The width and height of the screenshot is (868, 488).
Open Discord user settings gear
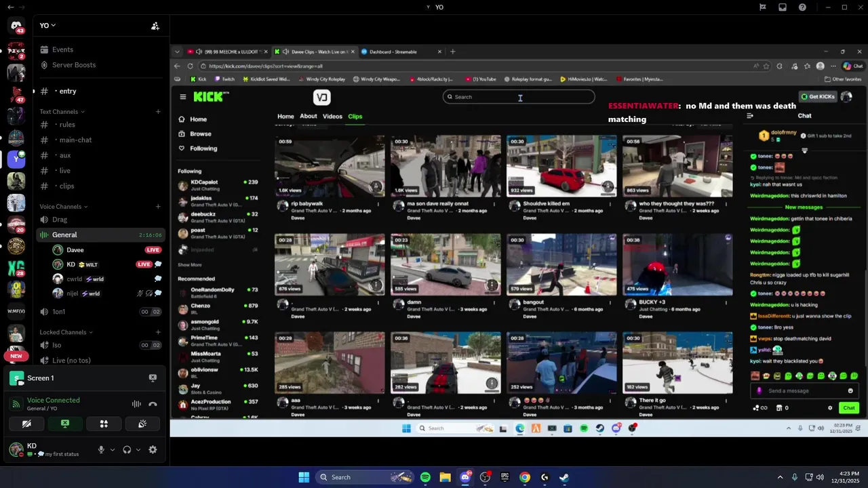[x=153, y=449]
